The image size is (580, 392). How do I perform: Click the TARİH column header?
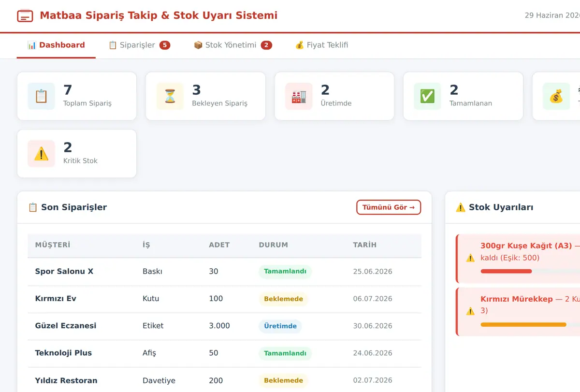(365, 245)
